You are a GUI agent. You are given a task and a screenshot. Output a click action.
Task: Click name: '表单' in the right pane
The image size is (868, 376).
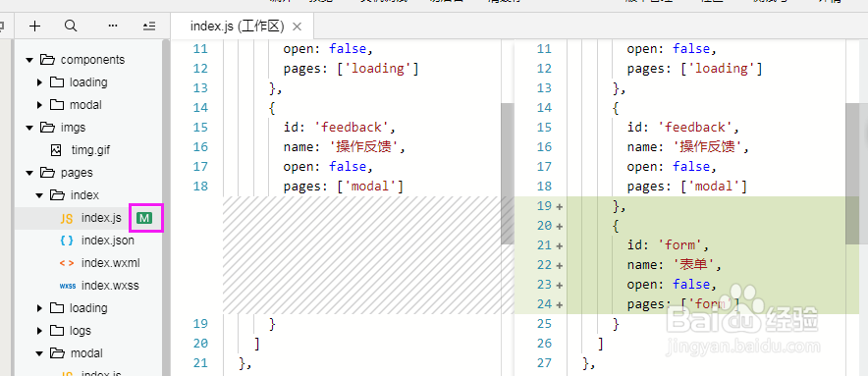(x=674, y=265)
